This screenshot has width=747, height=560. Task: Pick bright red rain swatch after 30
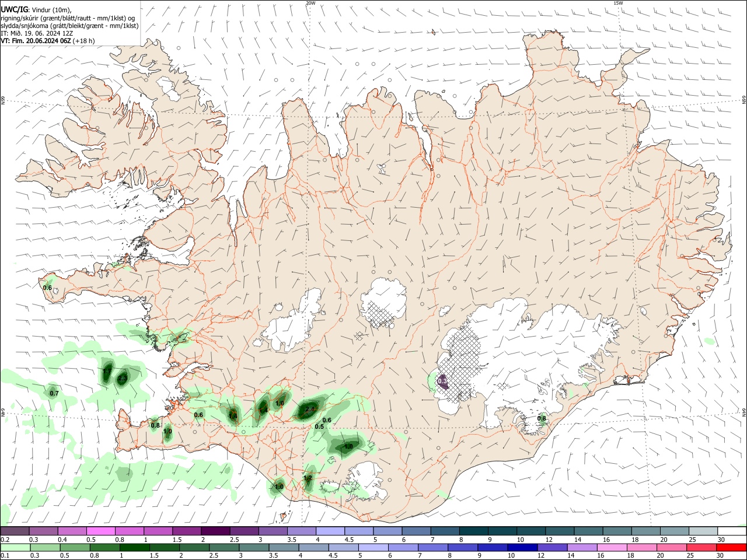coord(731,547)
